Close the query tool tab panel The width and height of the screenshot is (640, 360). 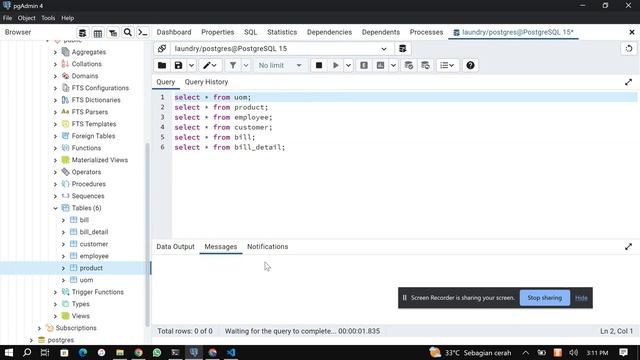point(632,32)
